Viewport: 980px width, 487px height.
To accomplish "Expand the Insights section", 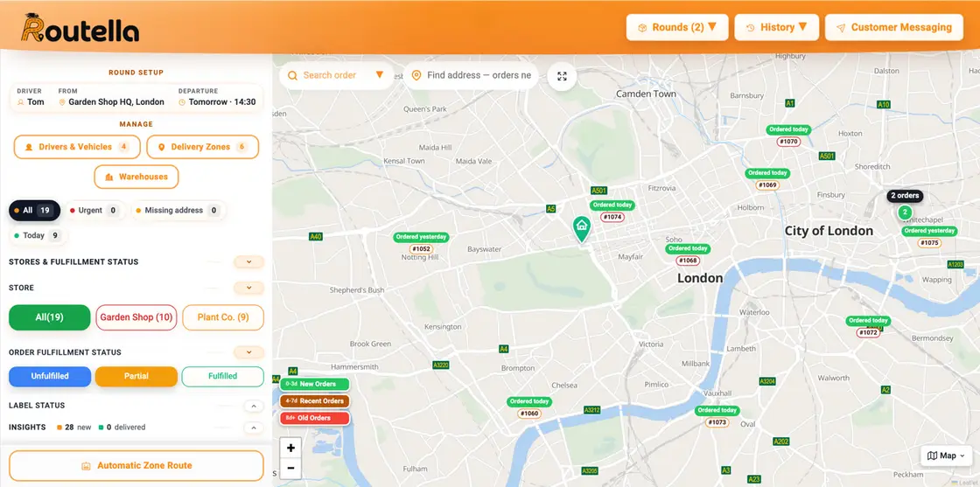I will click(253, 428).
